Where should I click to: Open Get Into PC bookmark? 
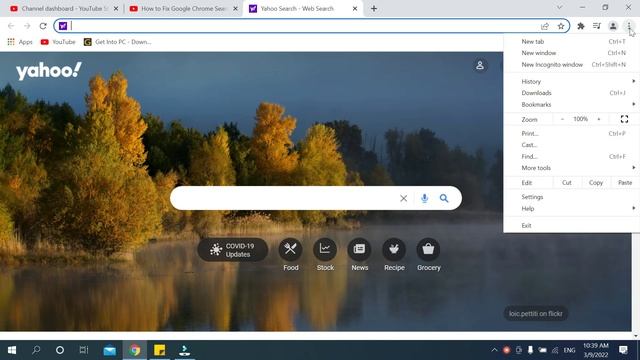click(118, 42)
